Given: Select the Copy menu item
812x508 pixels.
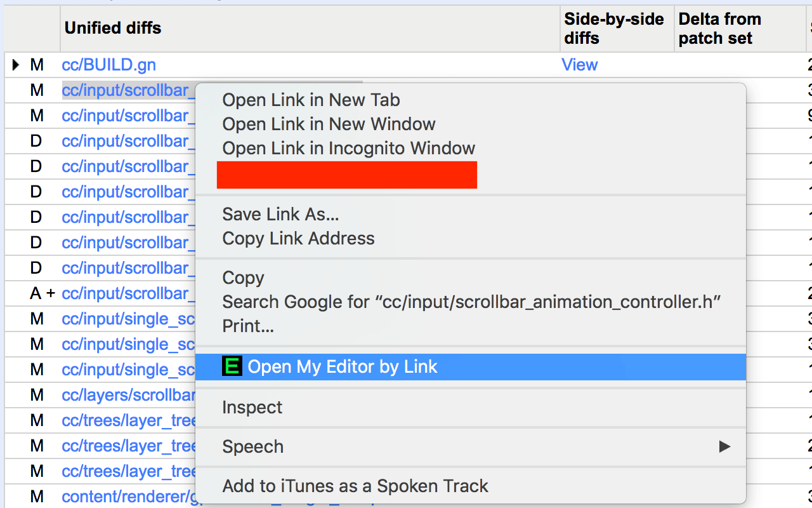Looking at the screenshot, I should pyautogui.click(x=243, y=277).
